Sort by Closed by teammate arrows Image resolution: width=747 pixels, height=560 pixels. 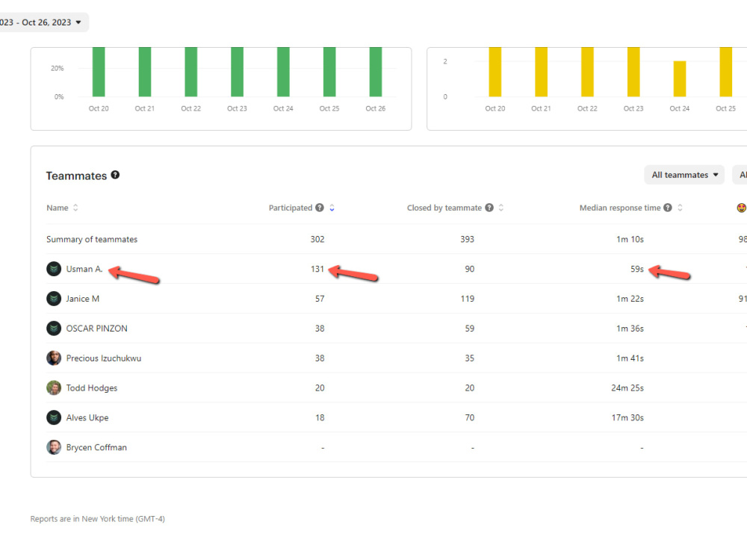pyautogui.click(x=501, y=208)
